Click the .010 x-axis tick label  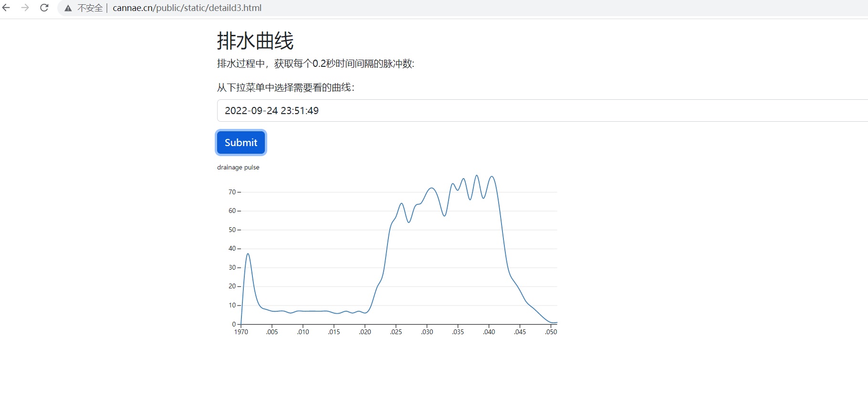pos(303,332)
